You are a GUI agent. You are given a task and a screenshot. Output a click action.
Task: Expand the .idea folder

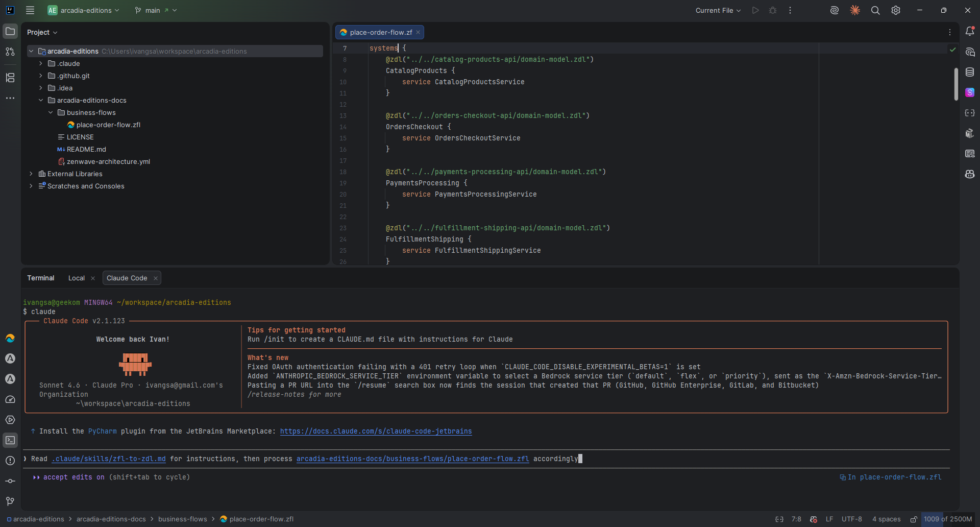point(41,88)
